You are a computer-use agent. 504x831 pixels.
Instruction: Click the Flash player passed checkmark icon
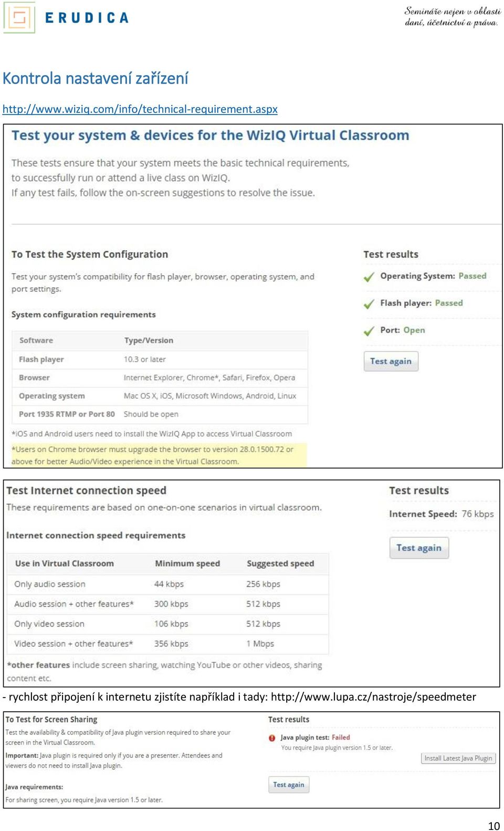[x=369, y=304]
